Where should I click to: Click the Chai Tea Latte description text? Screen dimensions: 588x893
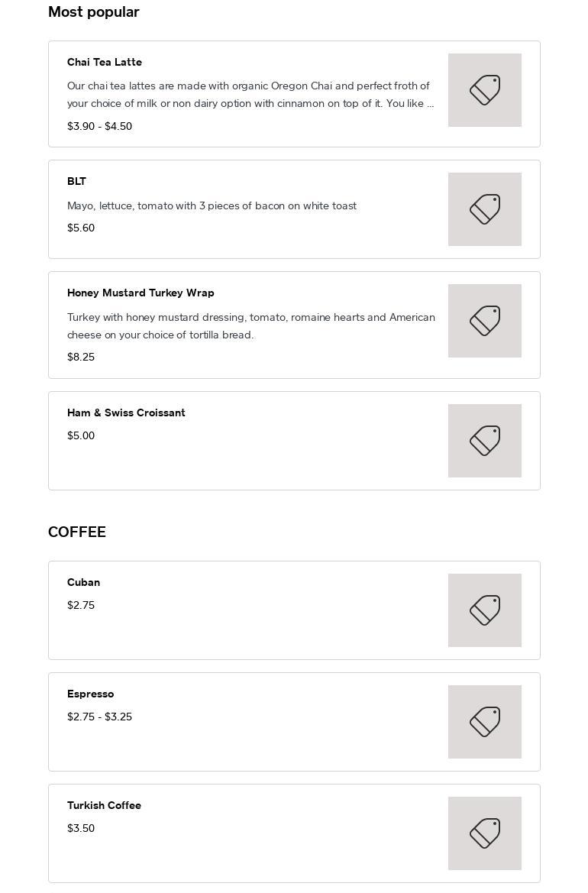coord(250,95)
